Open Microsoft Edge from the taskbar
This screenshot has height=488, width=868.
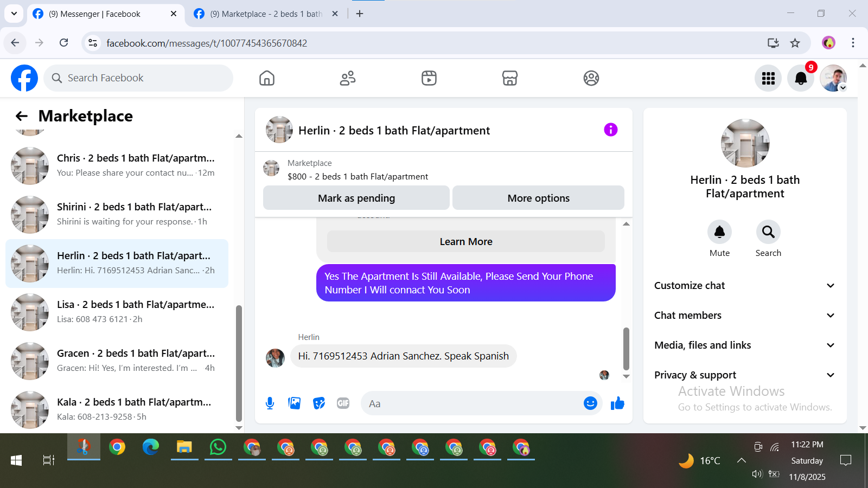[151, 447]
